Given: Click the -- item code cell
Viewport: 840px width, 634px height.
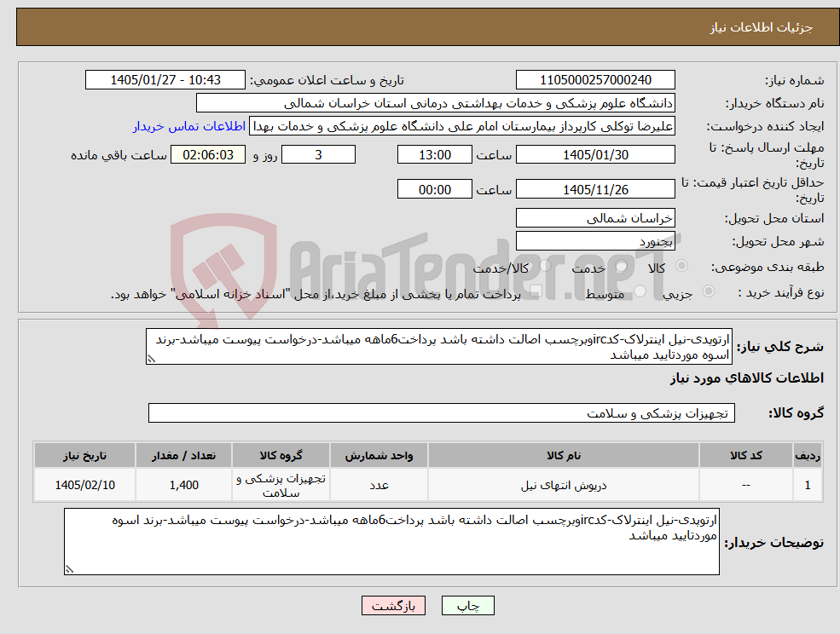Looking at the screenshot, I should (745, 485).
